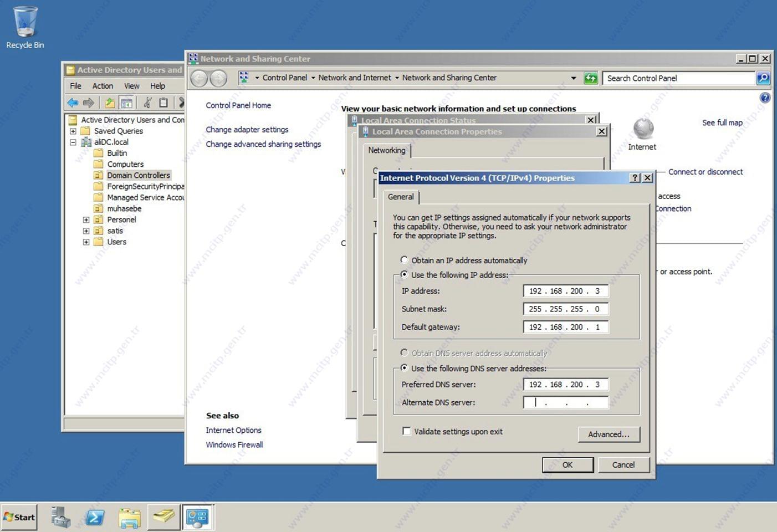Switch to Active Directory Users taskbar button

163,517
